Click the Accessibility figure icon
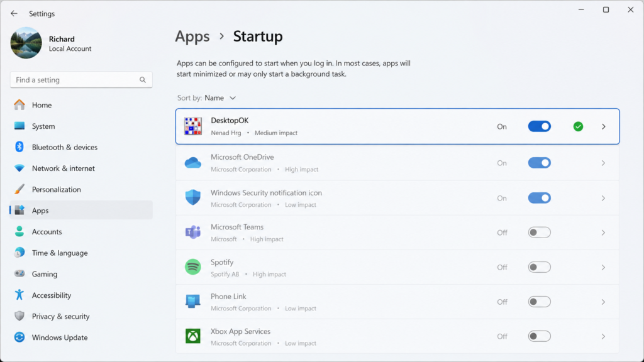This screenshot has height=362, width=644. click(19, 295)
